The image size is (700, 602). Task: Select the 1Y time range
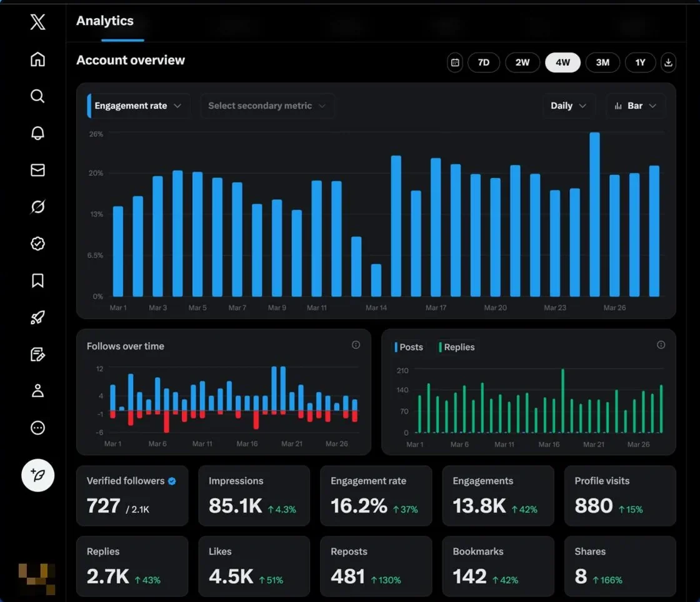[x=640, y=62]
